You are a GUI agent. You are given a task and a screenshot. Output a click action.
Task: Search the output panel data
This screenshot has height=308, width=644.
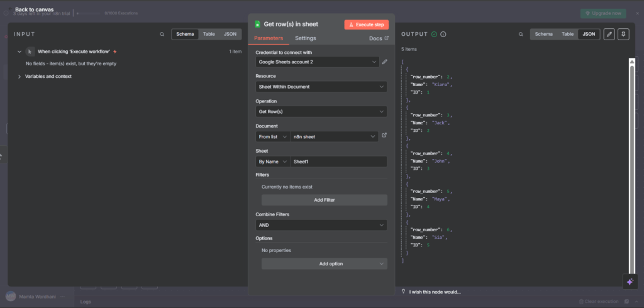click(x=520, y=34)
